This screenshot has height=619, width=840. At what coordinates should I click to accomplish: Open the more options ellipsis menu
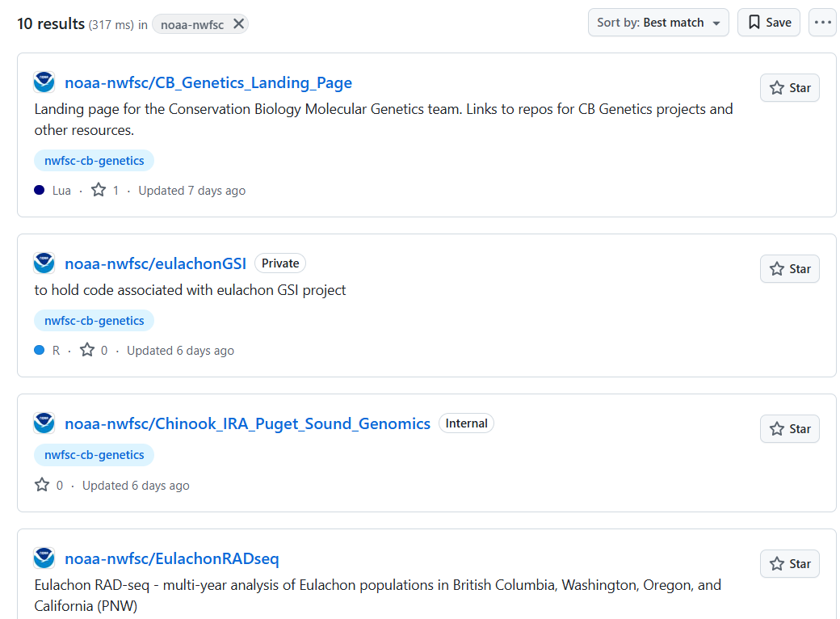tap(823, 23)
